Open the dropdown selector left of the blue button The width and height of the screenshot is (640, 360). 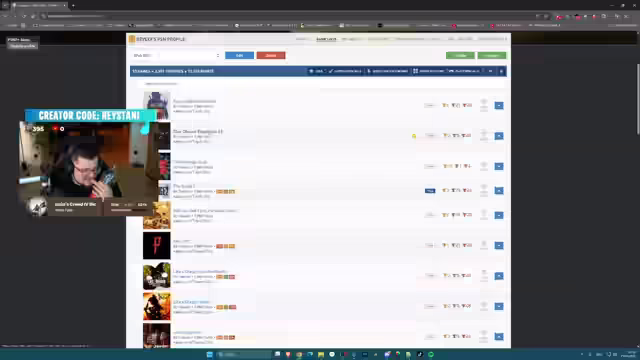point(190,56)
